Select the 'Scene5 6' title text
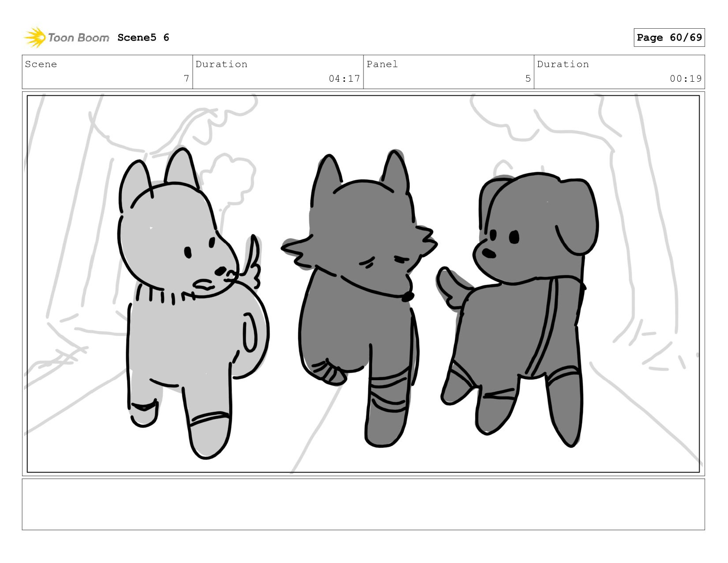The width and height of the screenshot is (728, 563). [x=143, y=38]
